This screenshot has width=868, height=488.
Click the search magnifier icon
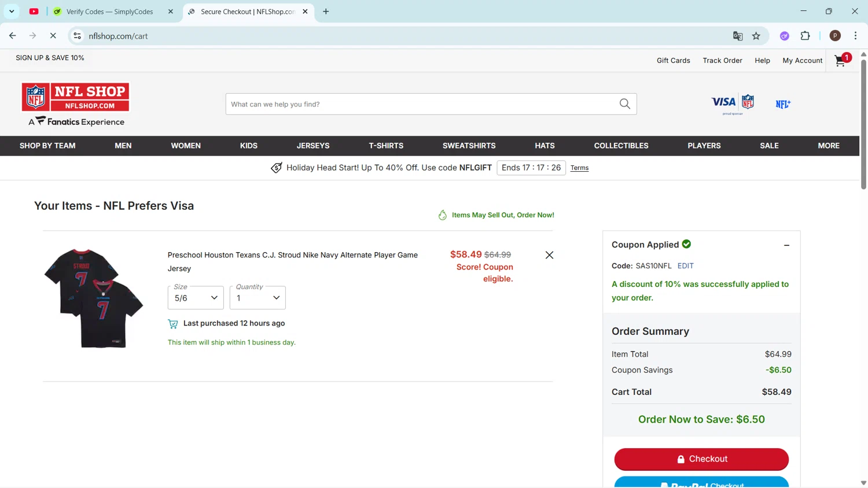(x=625, y=104)
